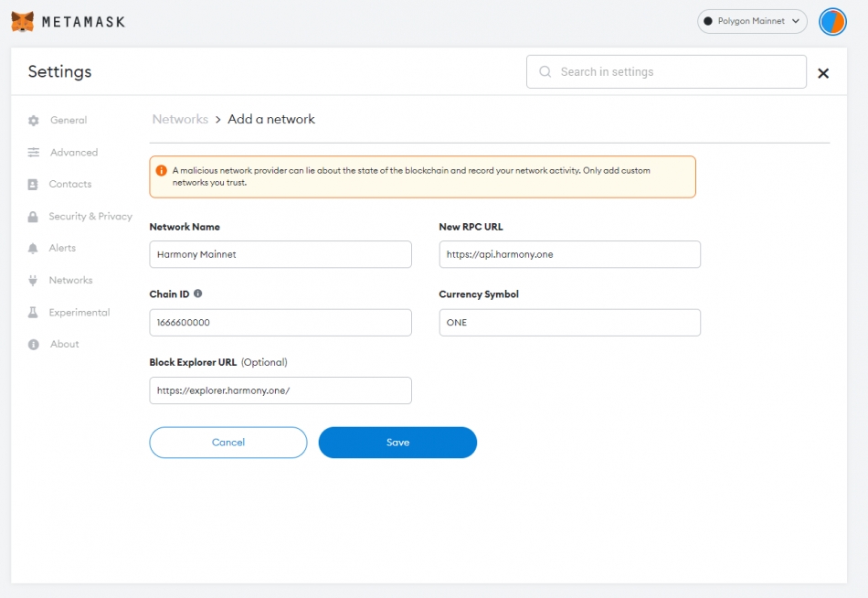The image size is (868, 598).
Task: Click the Contacts book icon
Action: 33,185
